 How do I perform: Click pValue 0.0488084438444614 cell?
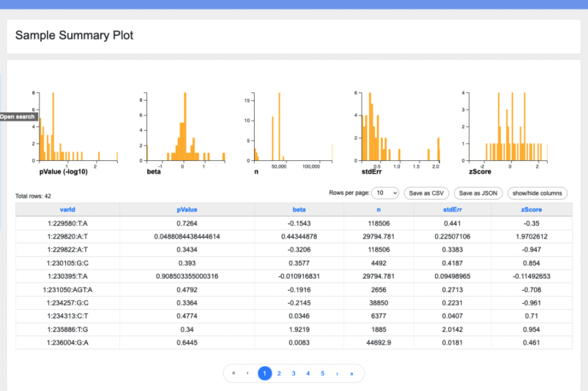(x=187, y=237)
